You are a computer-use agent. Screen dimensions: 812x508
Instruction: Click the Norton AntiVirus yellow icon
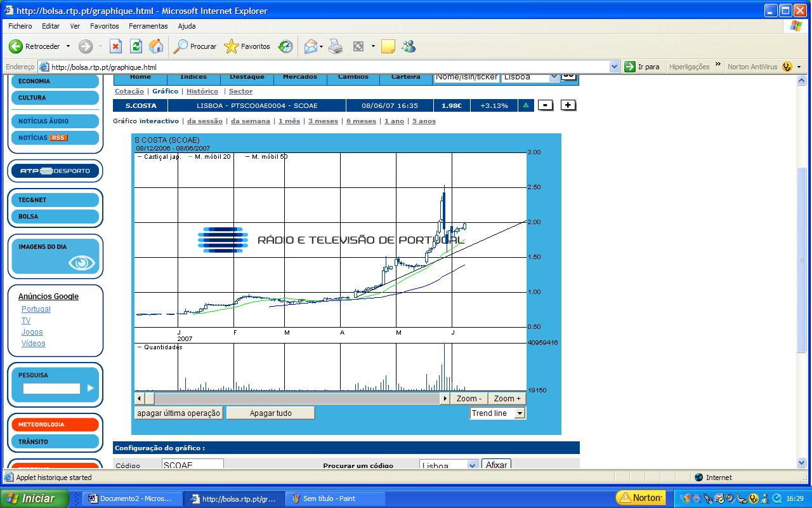(x=787, y=67)
